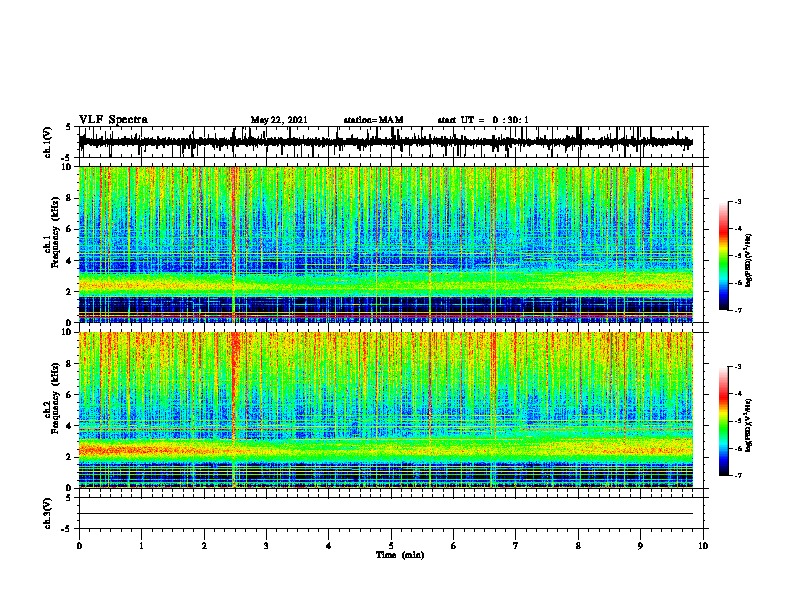Click the time axis tick label "10"

click(703, 546)
